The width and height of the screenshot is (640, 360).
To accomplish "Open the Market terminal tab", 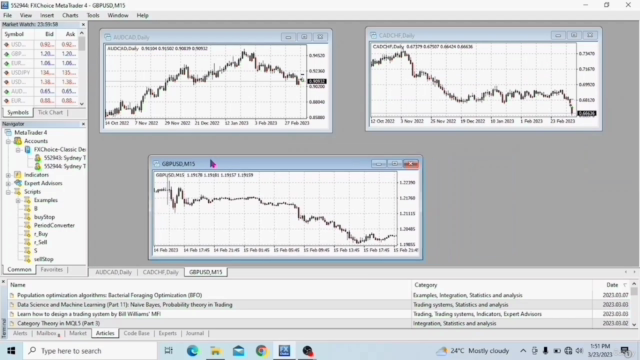I will tap(78, 333).
